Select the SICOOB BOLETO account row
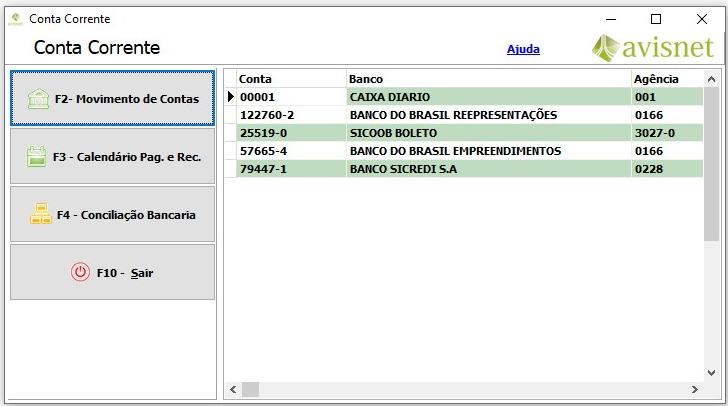Screen dimensions: 728x406 coord(488,133)
